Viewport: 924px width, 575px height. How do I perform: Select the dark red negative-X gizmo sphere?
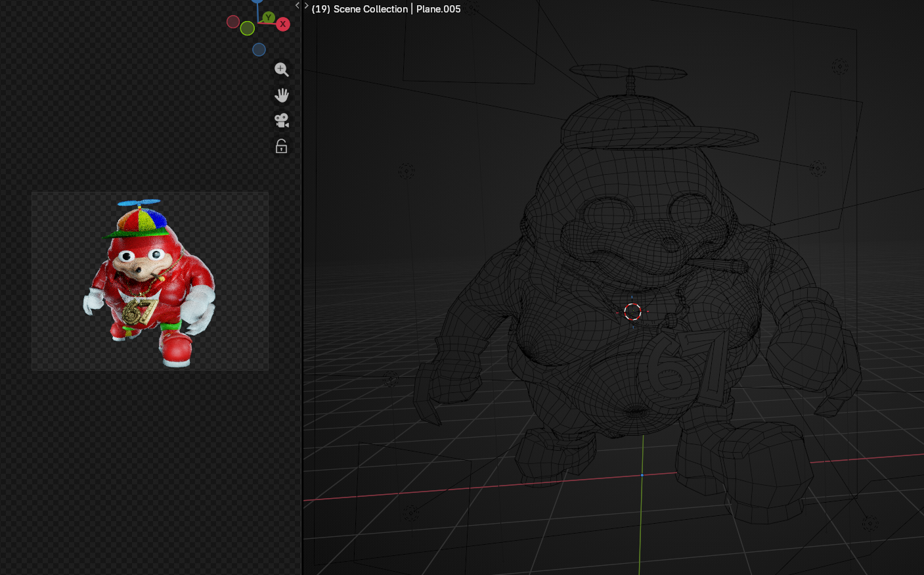233,22
